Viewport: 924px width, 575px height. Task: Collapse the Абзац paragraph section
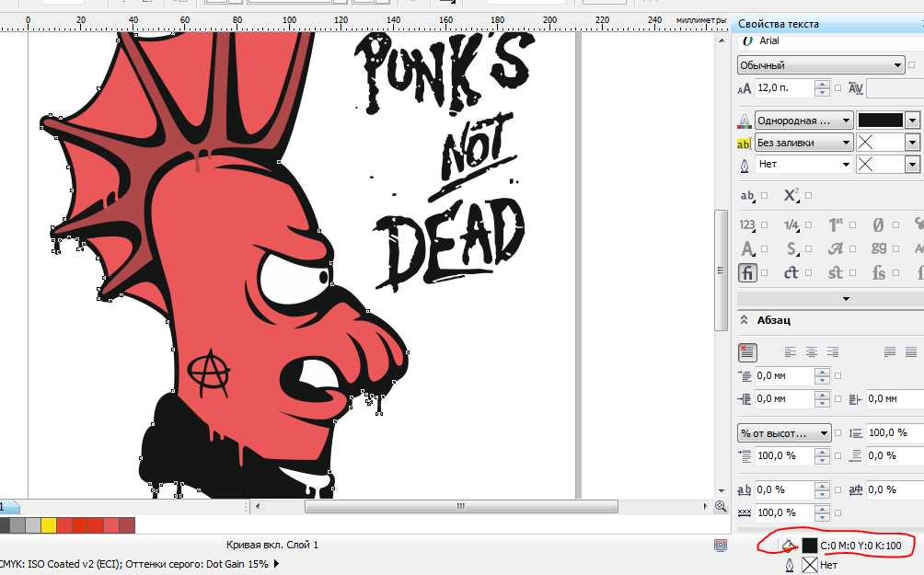tap(745, 320)
